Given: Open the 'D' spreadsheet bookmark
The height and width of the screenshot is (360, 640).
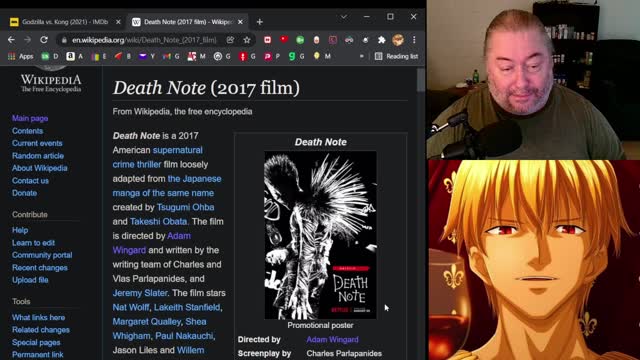Looking at the screenshot, I should point(50,56).
